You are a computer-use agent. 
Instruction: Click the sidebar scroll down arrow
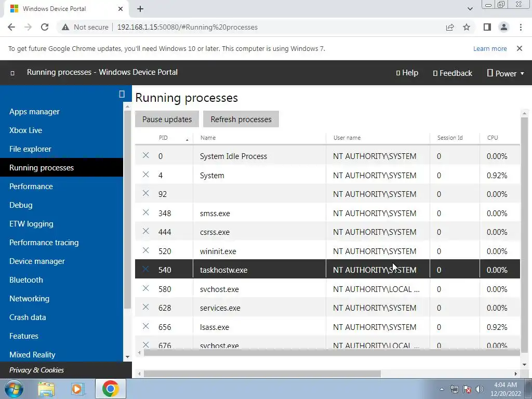click(x=128, y=356)
